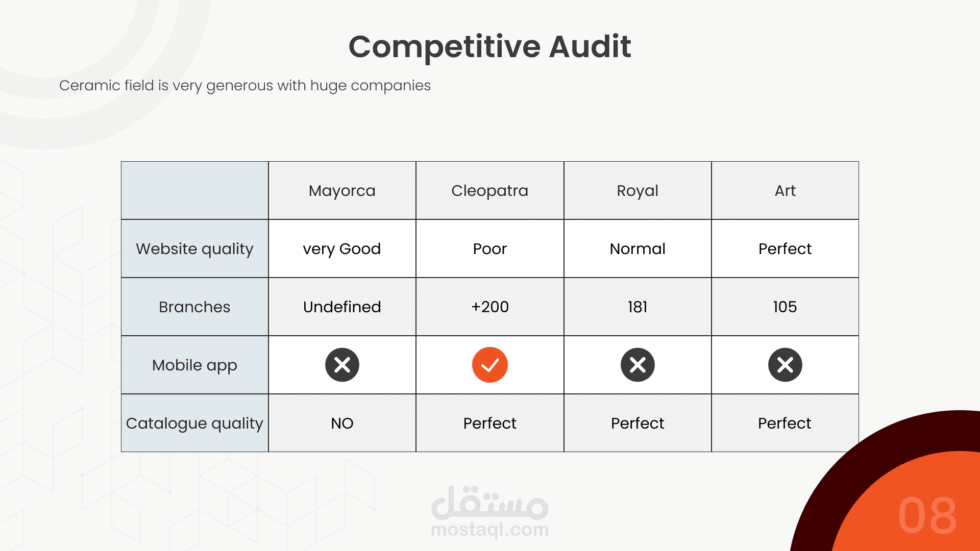980x551 pixels.
Task: Click the X icon in Royal column
Action: coord(638,365)
